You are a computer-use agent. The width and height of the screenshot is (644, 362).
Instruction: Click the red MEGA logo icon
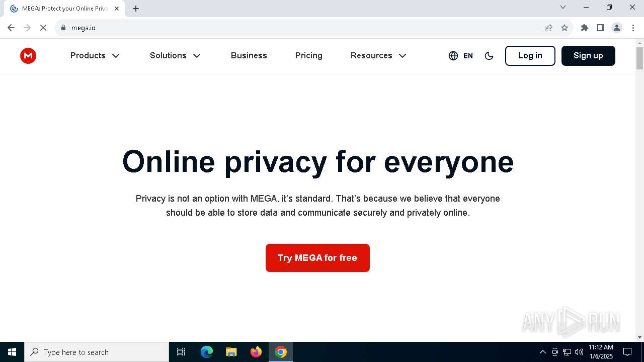(x=28, y=56)
